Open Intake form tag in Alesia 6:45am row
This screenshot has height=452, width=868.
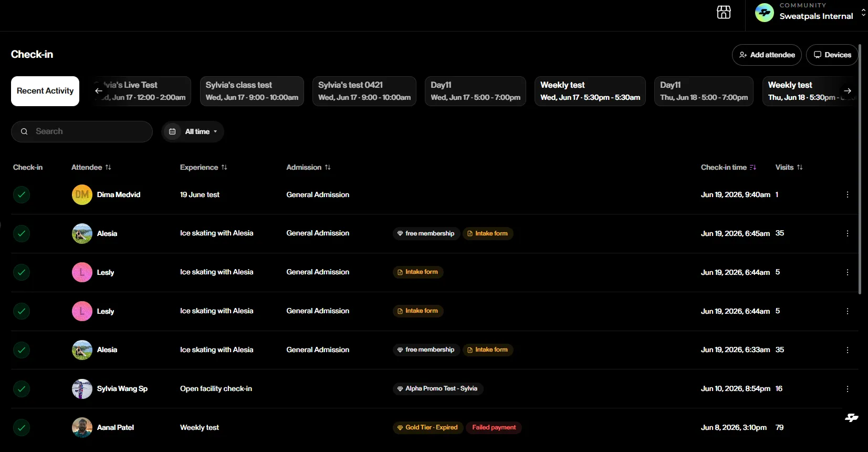488,233
